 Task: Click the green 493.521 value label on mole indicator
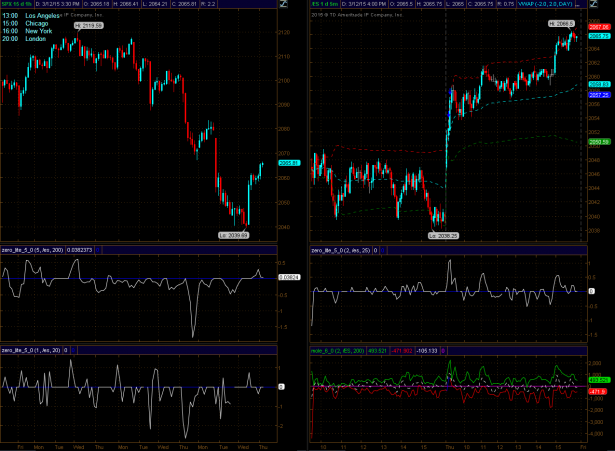pyautogui.click(x=599, y=380)
